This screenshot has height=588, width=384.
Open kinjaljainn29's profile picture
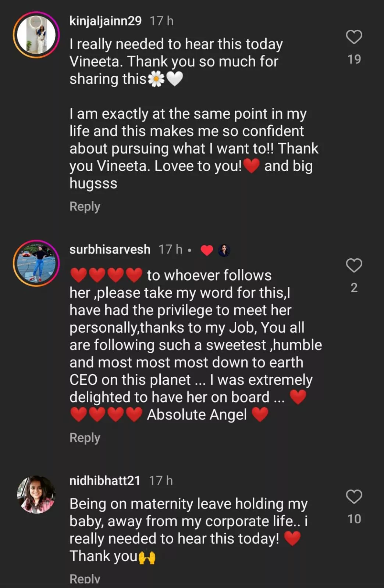tap(36, 35)
